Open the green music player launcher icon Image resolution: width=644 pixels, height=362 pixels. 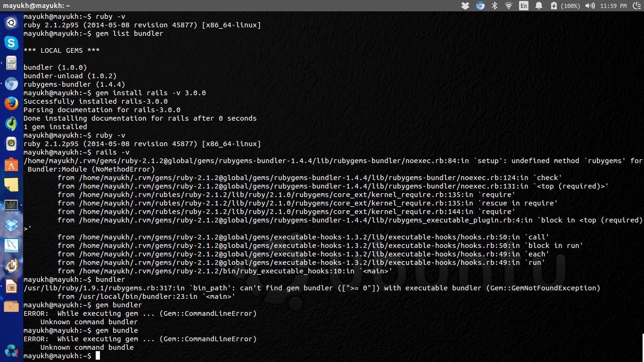11,124
